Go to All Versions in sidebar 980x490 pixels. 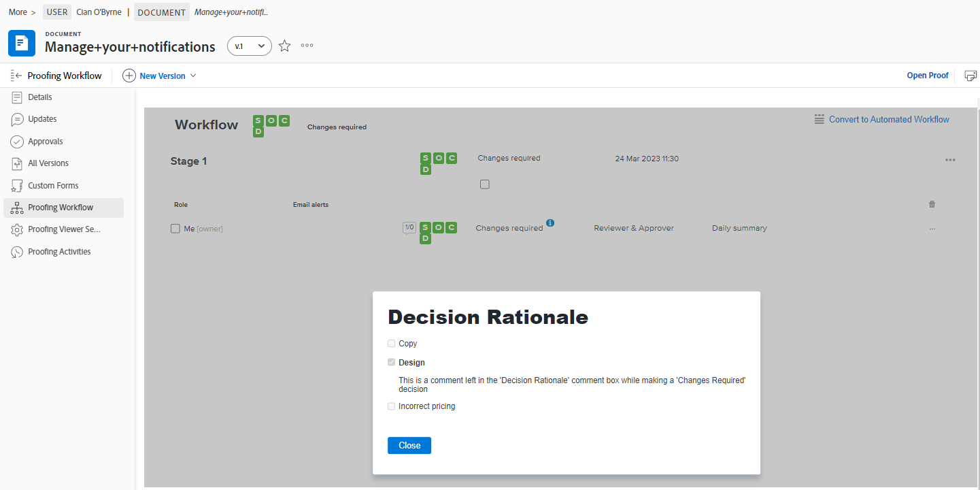click(48, 163)
